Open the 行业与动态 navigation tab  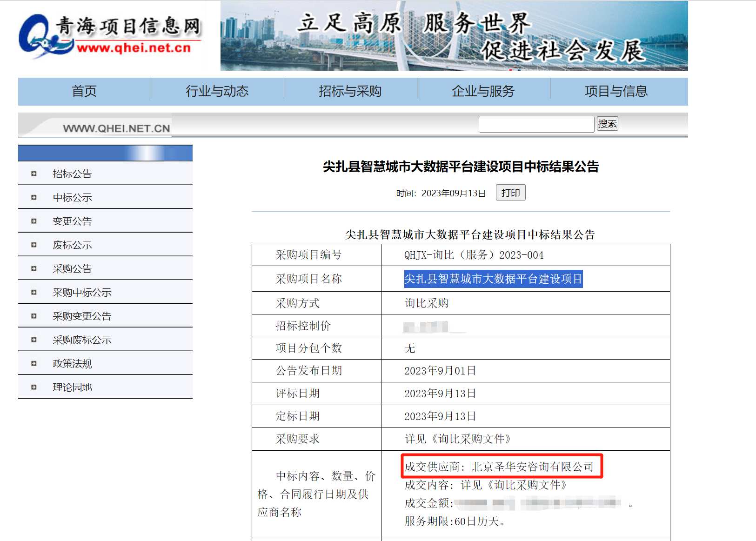[217, 91]
